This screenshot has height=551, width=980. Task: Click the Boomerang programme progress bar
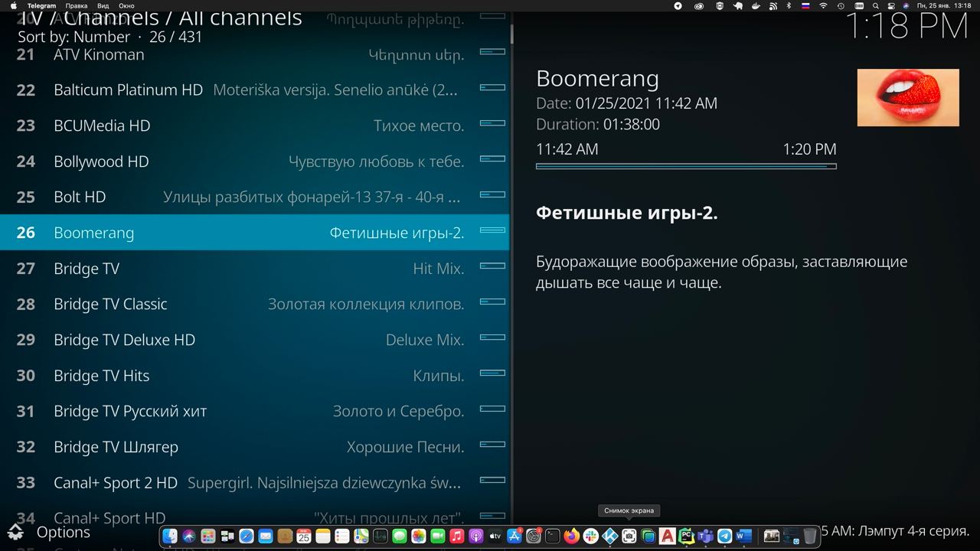pyautogui.click(x=686, y=166)
